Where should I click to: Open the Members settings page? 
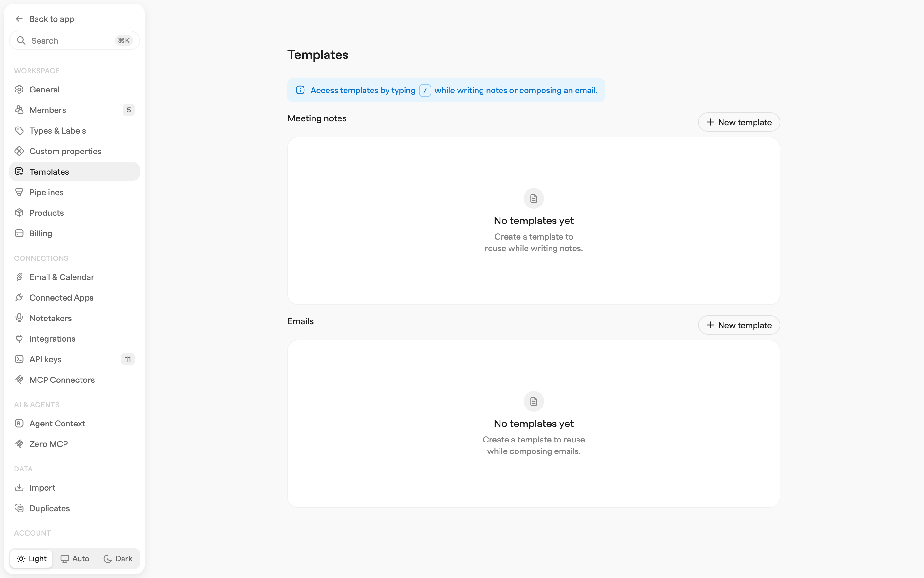click(x=74, y=110)
